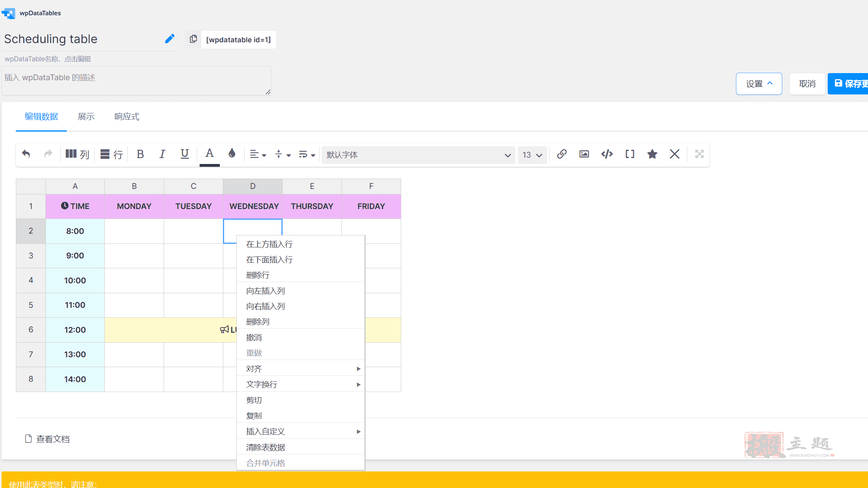Choose 在下面插入行 from context menu
868x488 pixels.
300,260
